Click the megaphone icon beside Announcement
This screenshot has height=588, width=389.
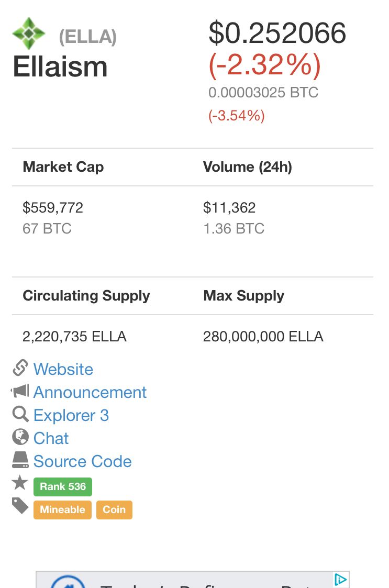(20, 391)
